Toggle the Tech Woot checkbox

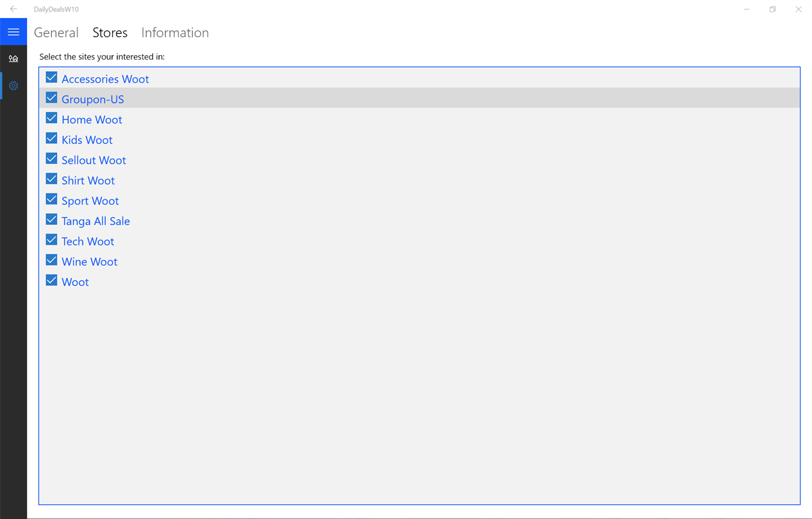(51, 240)
